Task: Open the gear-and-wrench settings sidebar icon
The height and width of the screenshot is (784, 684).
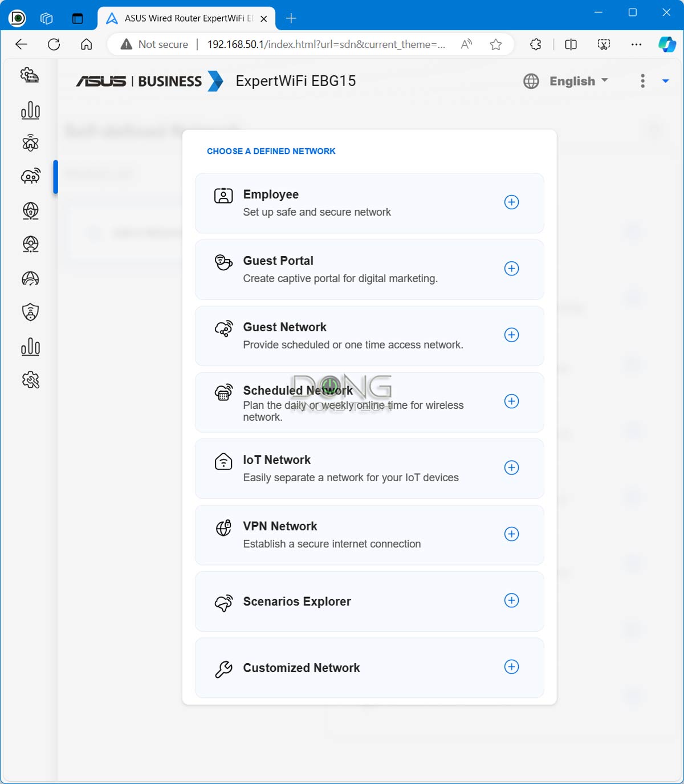Action: point(30,380)
